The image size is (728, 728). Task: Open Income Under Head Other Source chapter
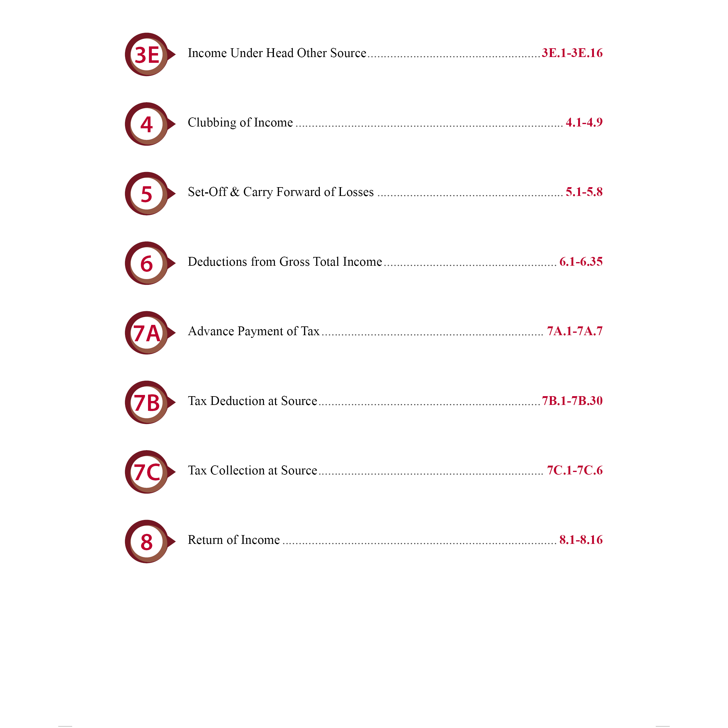(277, 53)
